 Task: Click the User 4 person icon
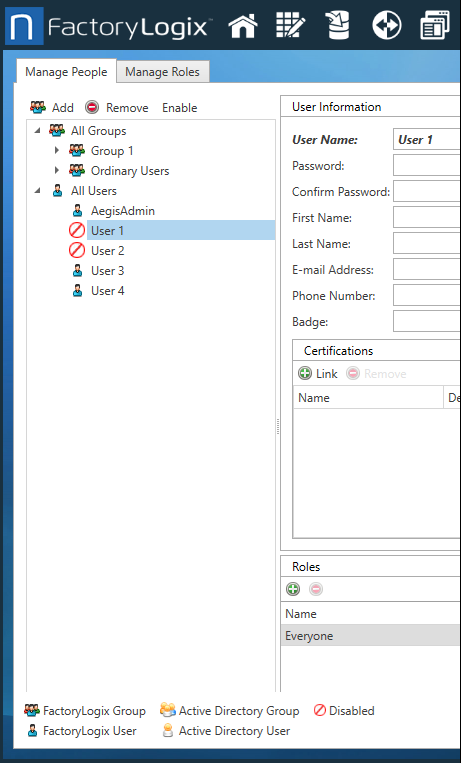pos(77,291)
